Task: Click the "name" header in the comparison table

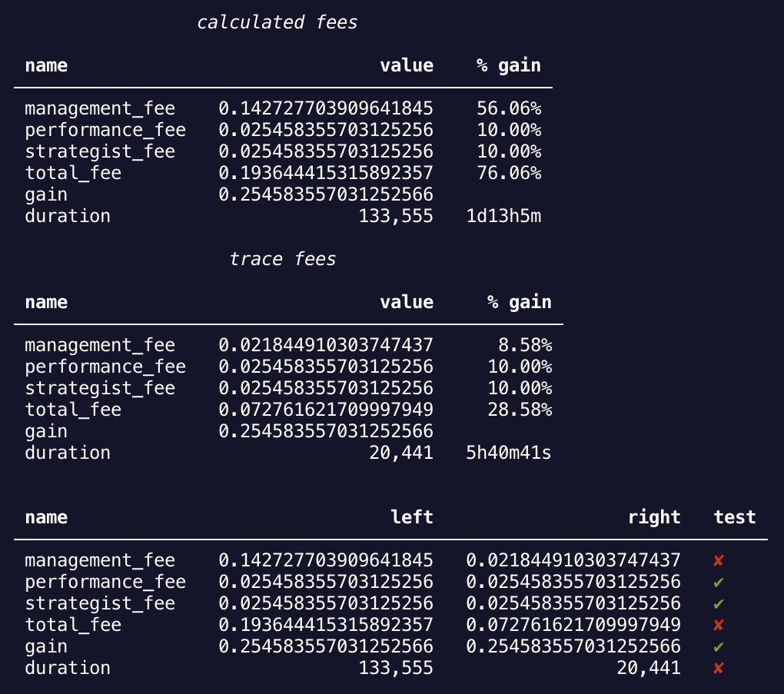Action: tap(46, 517)
